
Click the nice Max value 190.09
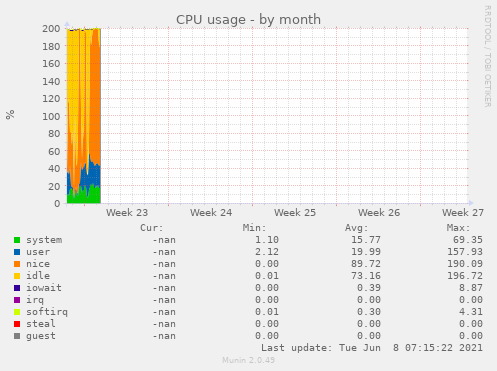point(465,264)
